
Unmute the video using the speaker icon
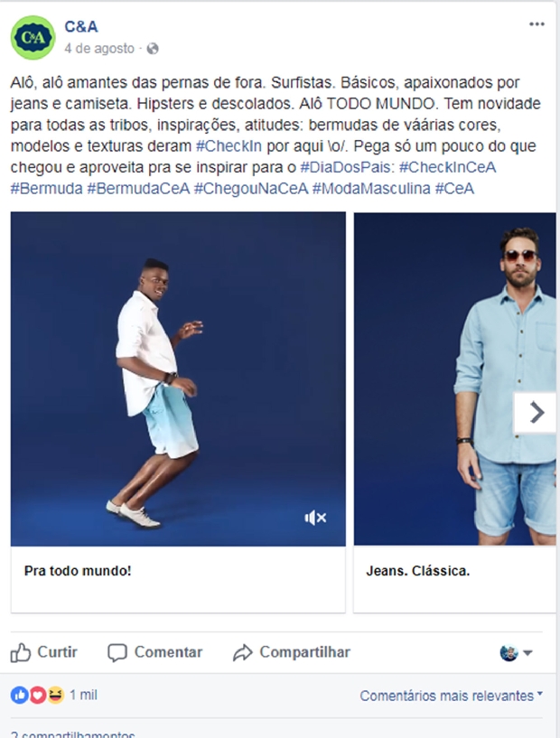pyautogui.click(x=315, y=518)
